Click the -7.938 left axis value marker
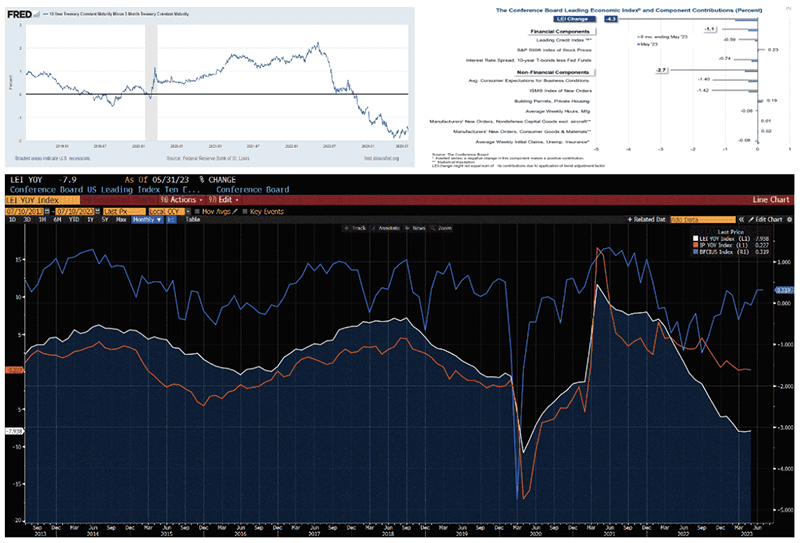This screenshot has width=800, height=543. (x=14, y=431)
